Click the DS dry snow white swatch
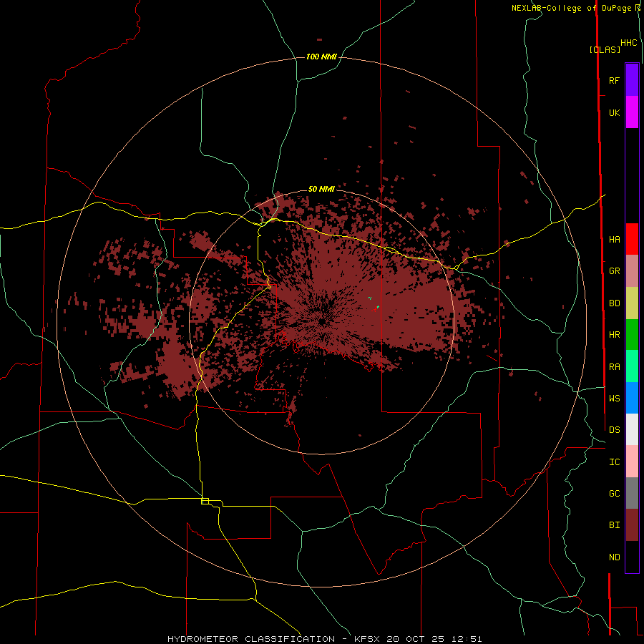This screenshot has width=644, height=644. pos(632,429)
